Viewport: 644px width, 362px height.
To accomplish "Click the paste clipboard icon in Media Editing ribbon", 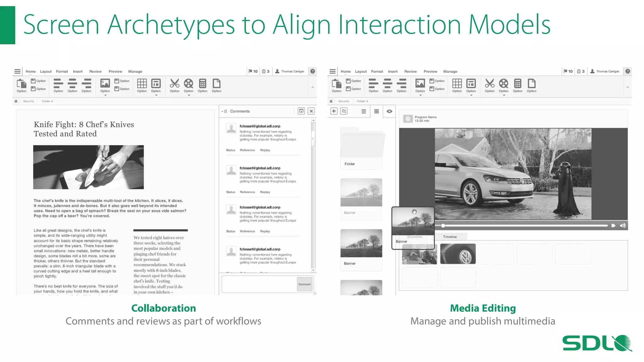I will [x=336, y=84].
